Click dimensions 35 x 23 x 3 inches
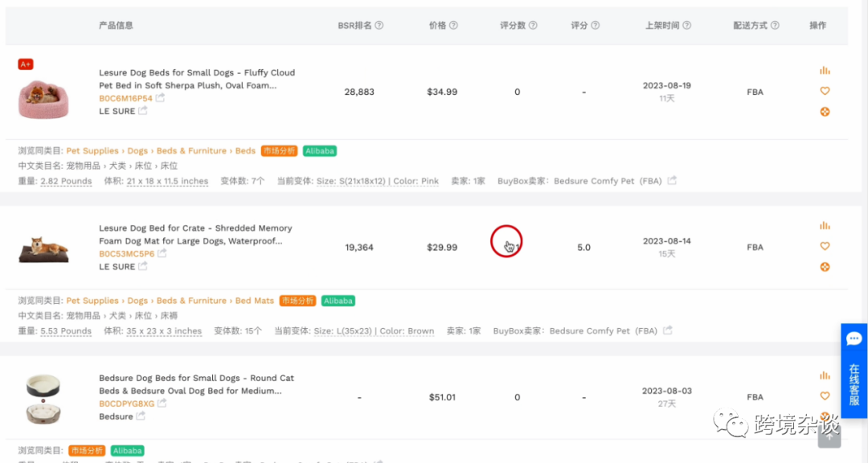Viewport: 868px width, 463px height. tap(164, 331)
